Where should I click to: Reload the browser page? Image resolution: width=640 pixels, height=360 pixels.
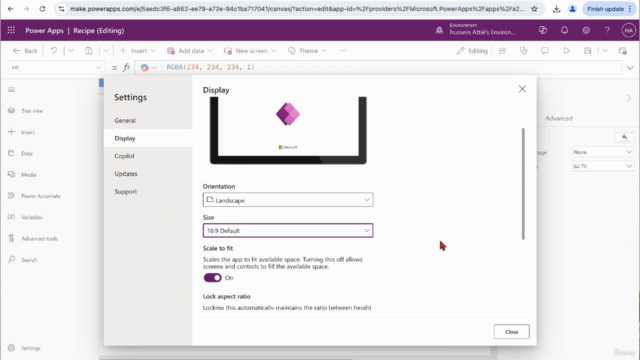tap(42, 9)
